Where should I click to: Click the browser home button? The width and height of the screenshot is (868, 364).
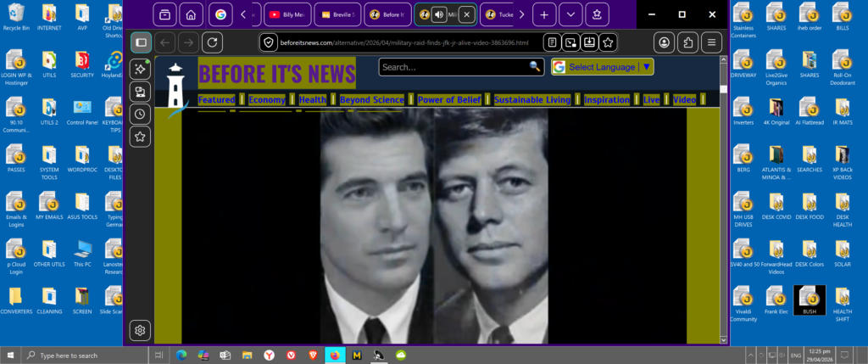click(192, 14)
